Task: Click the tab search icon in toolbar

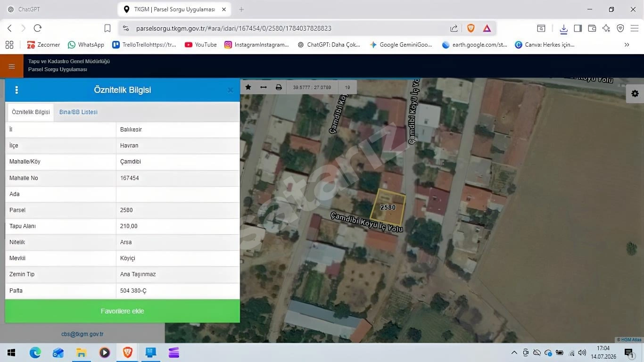Action: point(541,28)
